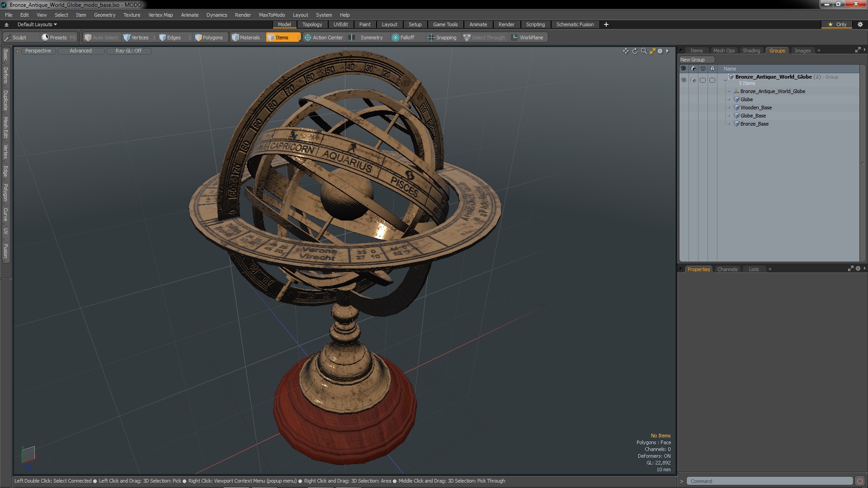Screen dimensions: 868x488
Task: Open the Perspective view type dropdown
Action: point(38,51)
